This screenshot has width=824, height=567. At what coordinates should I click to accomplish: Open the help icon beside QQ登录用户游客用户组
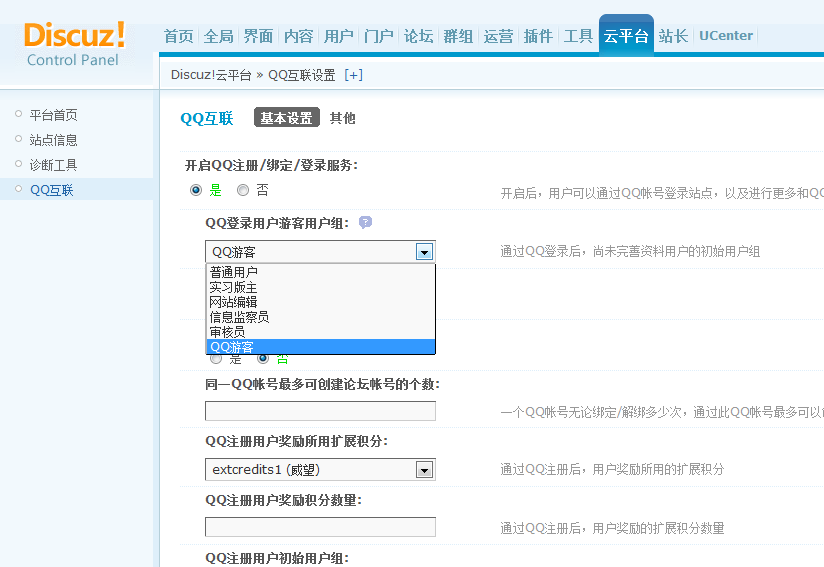[365, 222]
